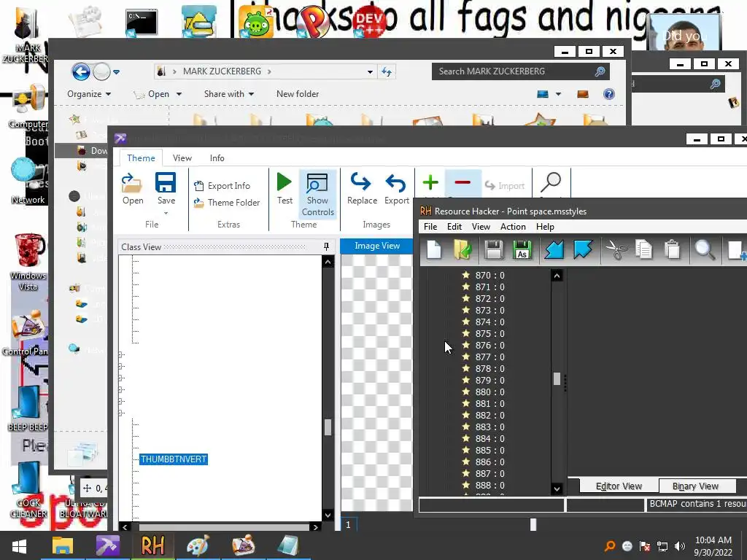Click the Windows Start button

click(x=19, y=545)
